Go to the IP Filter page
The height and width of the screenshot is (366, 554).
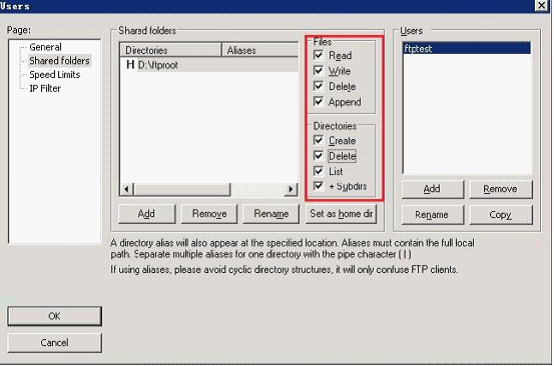[45, 88]
